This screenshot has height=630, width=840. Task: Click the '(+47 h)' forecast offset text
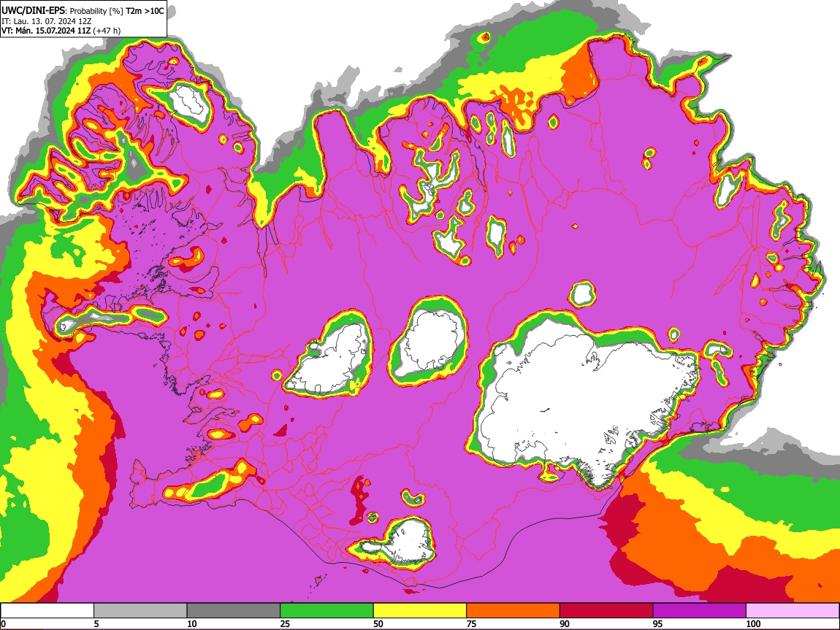pos(107,31)
